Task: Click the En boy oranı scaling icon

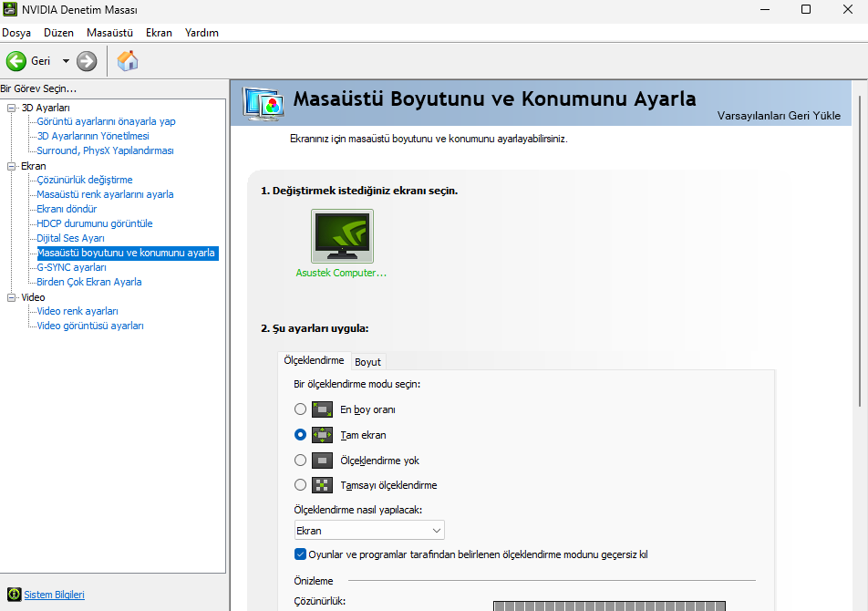Action: pos(323,409)
